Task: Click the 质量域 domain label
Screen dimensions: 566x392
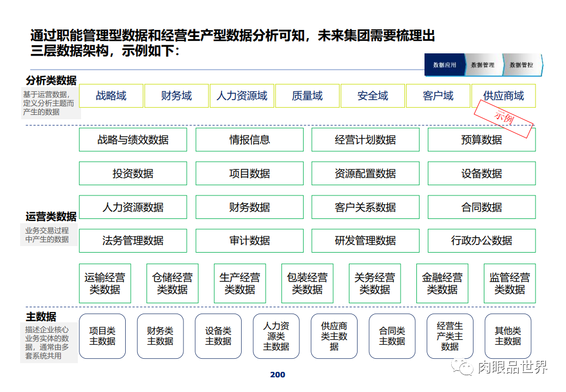Action: (x=307, y=96)
